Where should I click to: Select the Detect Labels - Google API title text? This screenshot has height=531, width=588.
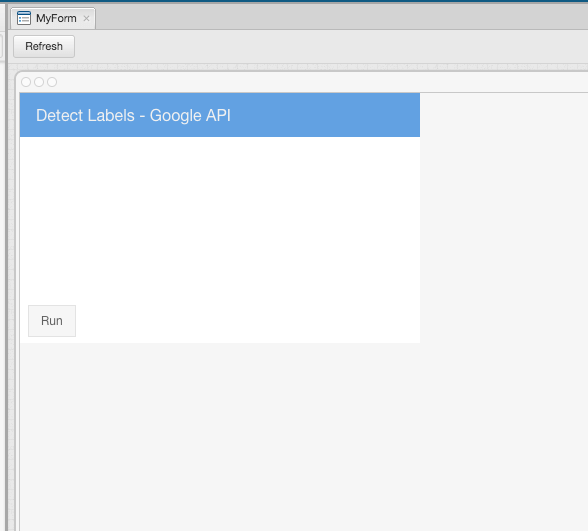pyautogui.click(x=133, y=116)
